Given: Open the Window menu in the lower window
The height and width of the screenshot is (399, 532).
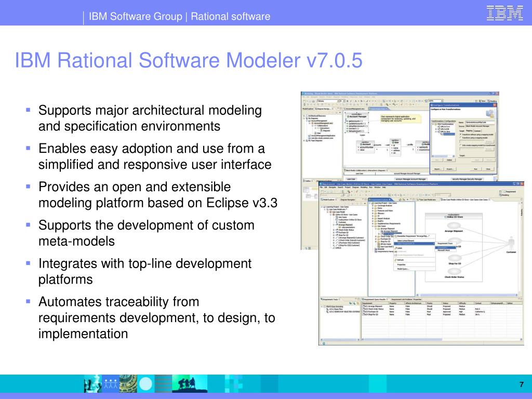Looking at the screenshot, I should (x=377, y=187).
